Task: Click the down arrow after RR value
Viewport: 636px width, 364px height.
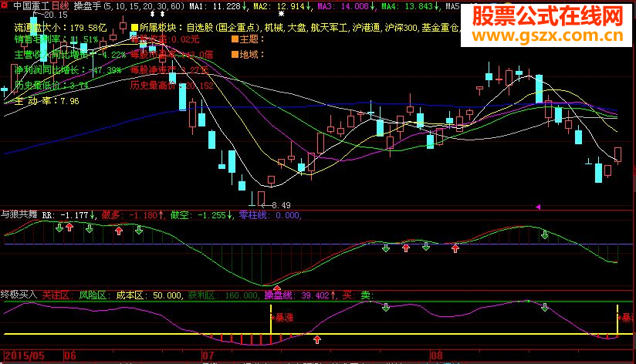Action: [x=93, y=215]
